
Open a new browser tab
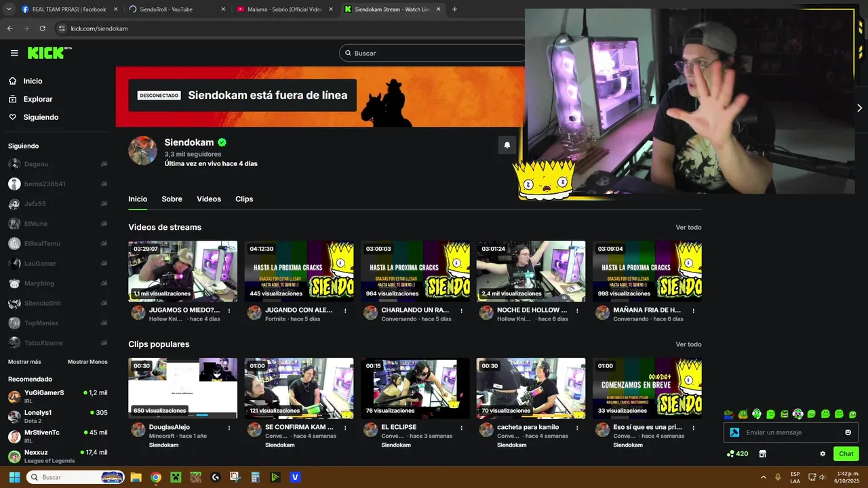(x=454, y=9)
